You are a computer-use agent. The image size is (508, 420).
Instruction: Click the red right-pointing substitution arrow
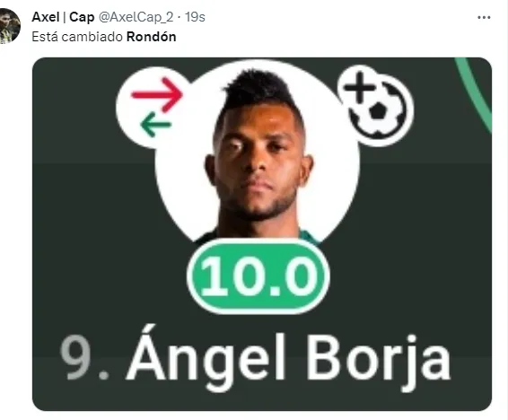click(157, 94)
